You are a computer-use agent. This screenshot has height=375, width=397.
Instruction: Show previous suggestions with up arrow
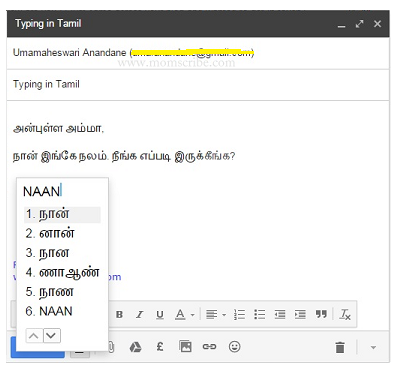click(34, 336)
